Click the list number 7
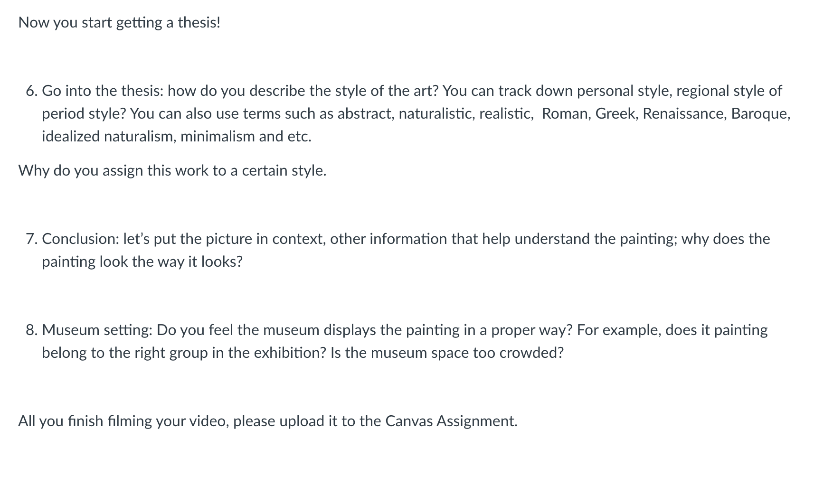Screen dimensions: 833x504 pyautogui.click(x=31, y=239)
